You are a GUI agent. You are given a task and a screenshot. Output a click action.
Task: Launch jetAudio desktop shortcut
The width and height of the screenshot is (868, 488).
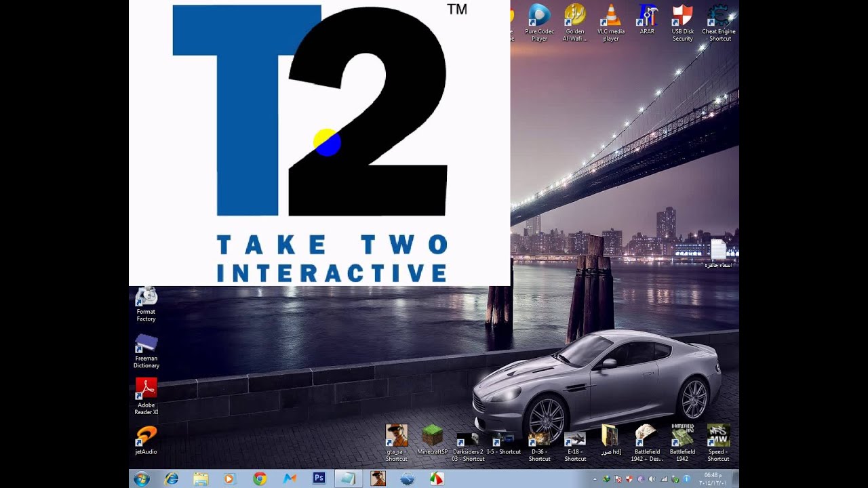click(x=146, y=440)
